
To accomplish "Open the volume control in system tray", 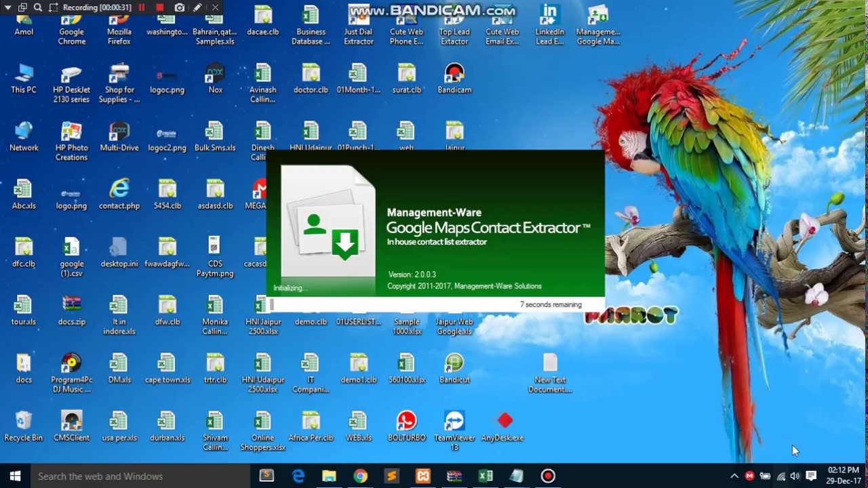I will coord(795,476).
